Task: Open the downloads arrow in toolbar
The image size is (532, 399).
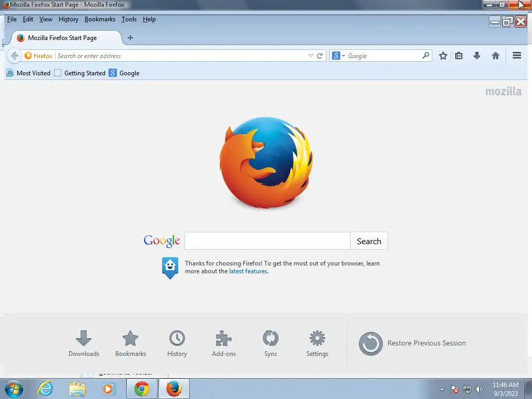Action: 477,56
